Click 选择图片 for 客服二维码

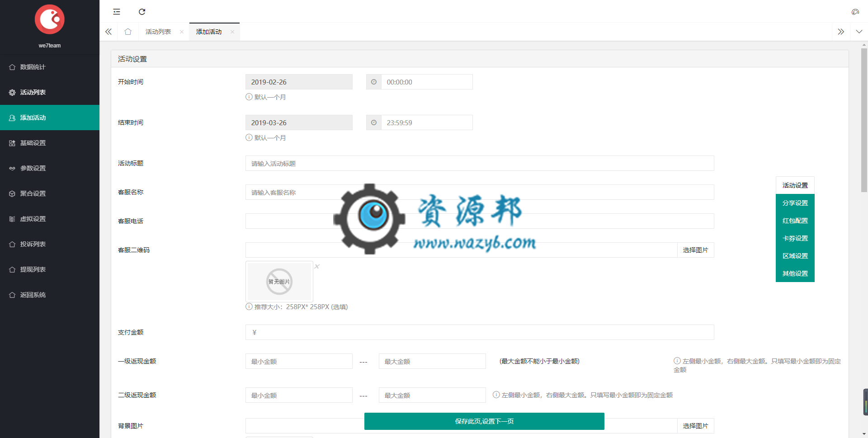(x=696, y=250)
